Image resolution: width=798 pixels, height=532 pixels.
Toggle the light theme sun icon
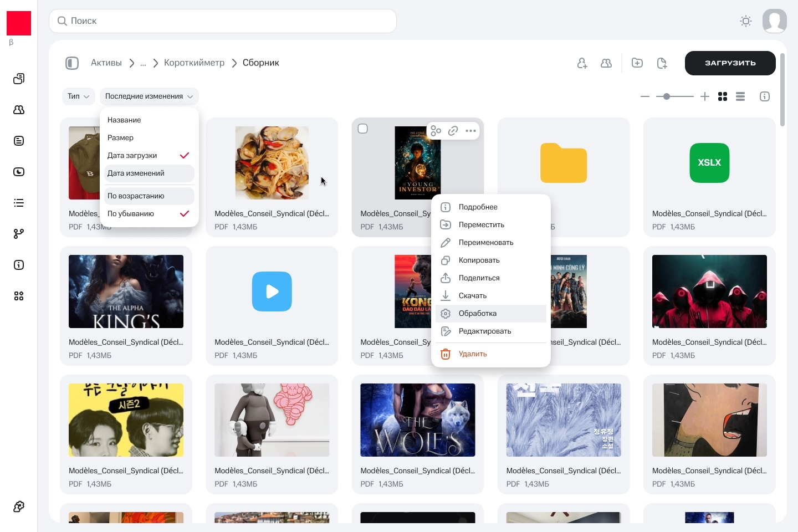click(746, 21)
